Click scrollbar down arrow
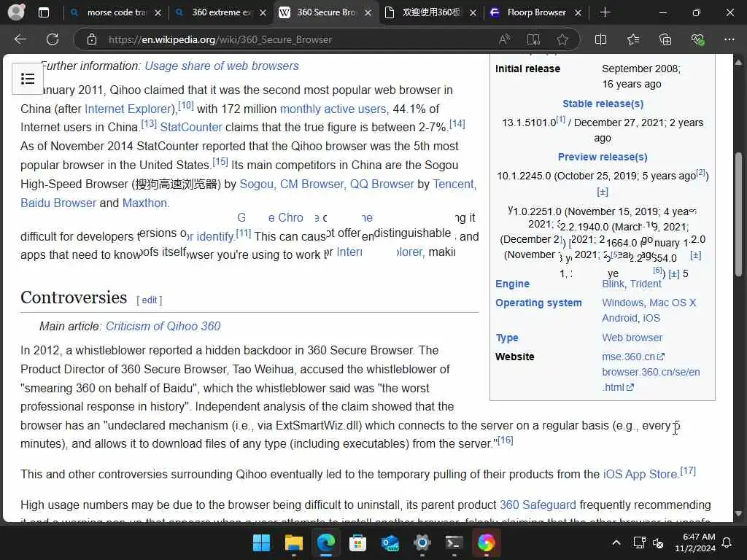747x560 pixels. point(738,514)
